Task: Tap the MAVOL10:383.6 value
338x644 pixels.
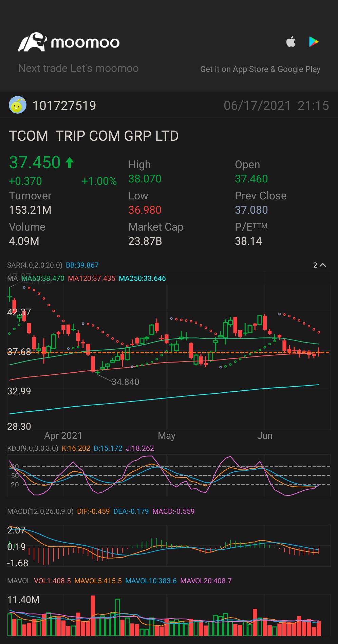Action: [151, 581]
